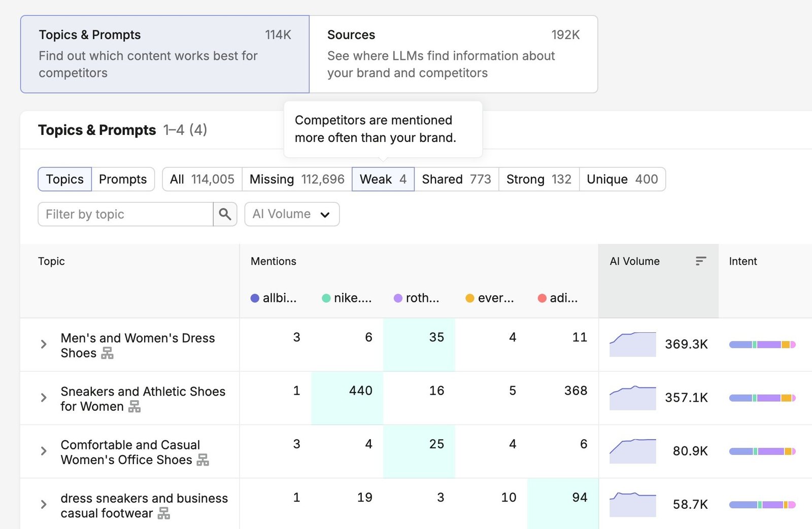Click the 357.1K AI volume value
The width and height of the screenshot is (812, 529).
click(x=686, y=398)
